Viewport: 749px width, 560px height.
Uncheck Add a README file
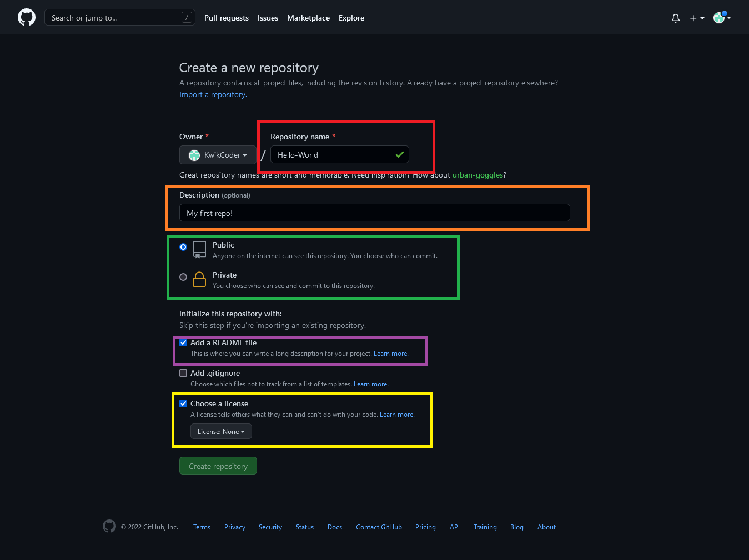click(x=183, y=342)
